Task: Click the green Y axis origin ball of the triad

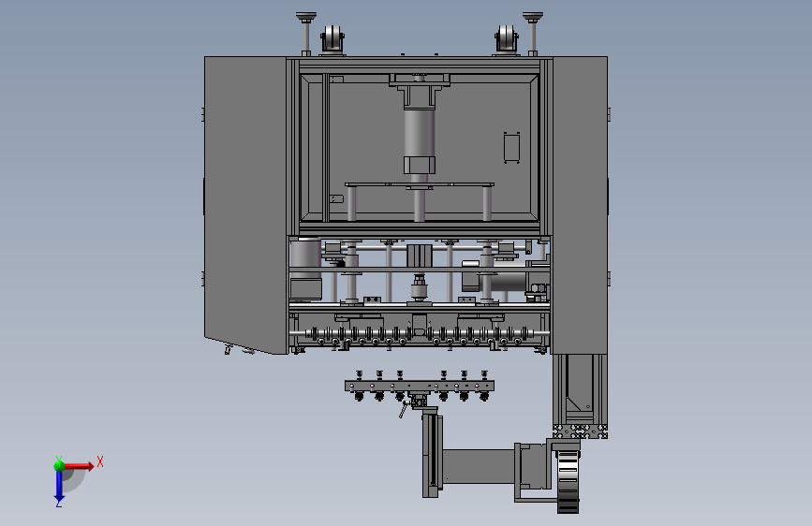Action: coord(59,466)
